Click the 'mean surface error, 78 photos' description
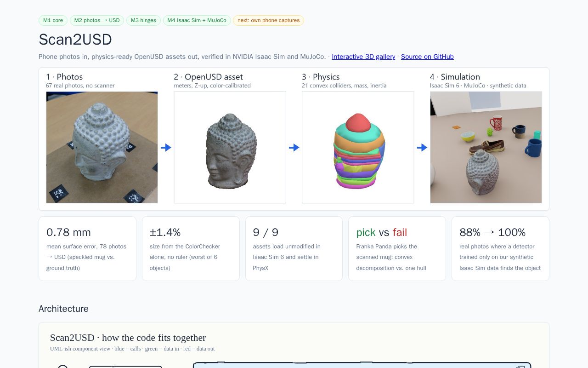The height and width of the screenshot is (368, 588). pyautogui.click(x=86, y=257)
